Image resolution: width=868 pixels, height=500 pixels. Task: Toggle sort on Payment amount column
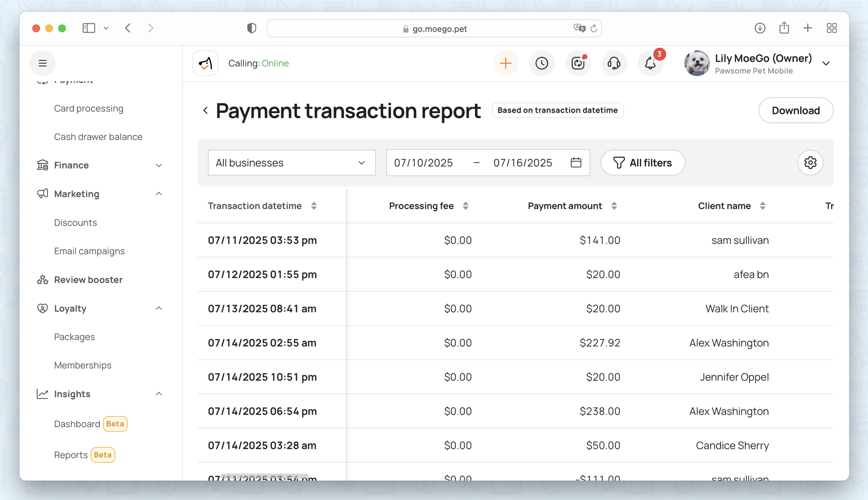pos(614,206)
